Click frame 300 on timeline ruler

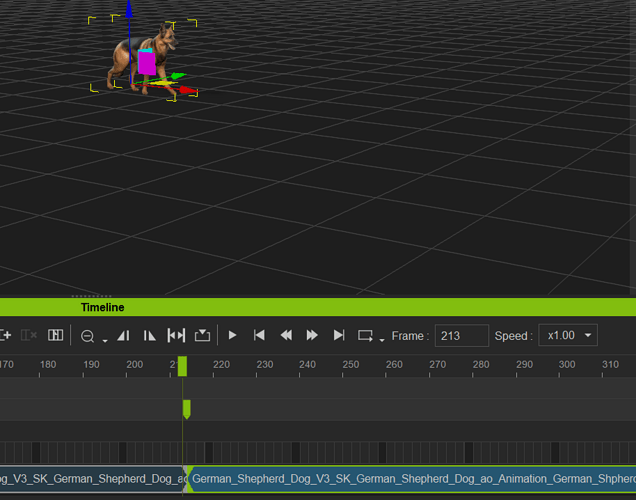[x=567, y=365]
